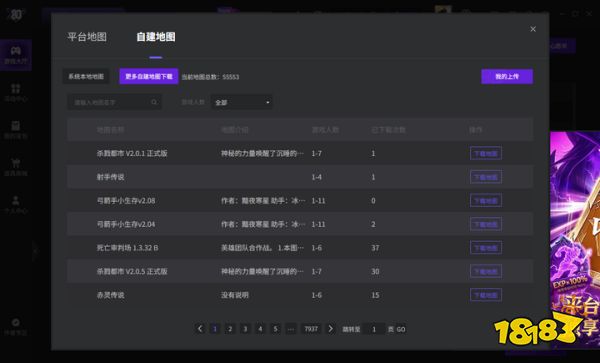Select page 1 in pagination

point(215,329)
